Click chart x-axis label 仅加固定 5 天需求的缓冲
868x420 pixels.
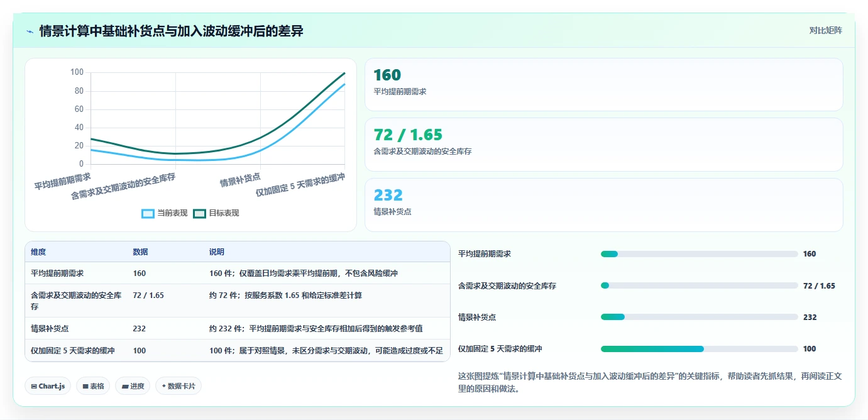tap(300, 185)
